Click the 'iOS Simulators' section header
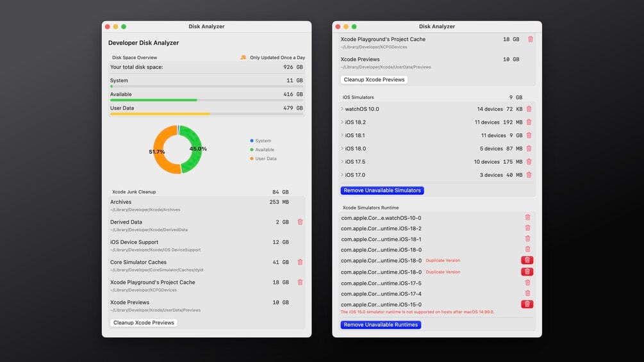Viewport: 644px width, 362px height. pyautogui.click(x=358, y=97)
